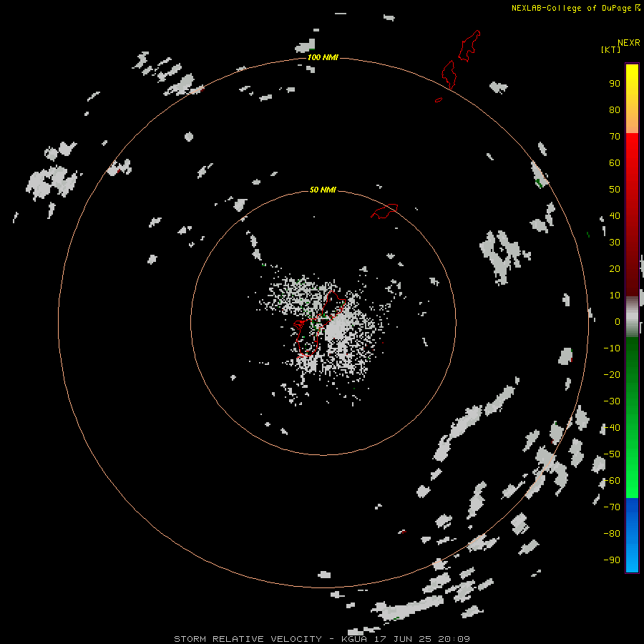Click the -80 knot scale value
The height and width of the screenshot is (644, 644).
tap(612, 534)
